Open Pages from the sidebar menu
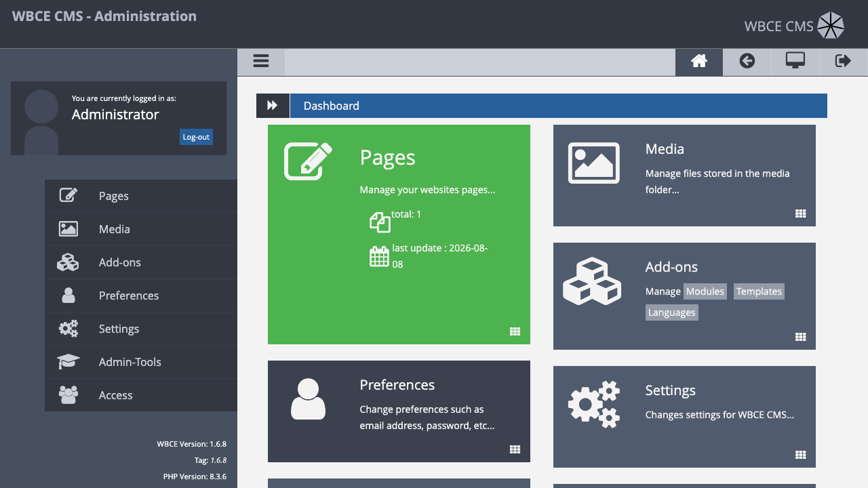Screen dimensions: 868x488 click(141, 196)
